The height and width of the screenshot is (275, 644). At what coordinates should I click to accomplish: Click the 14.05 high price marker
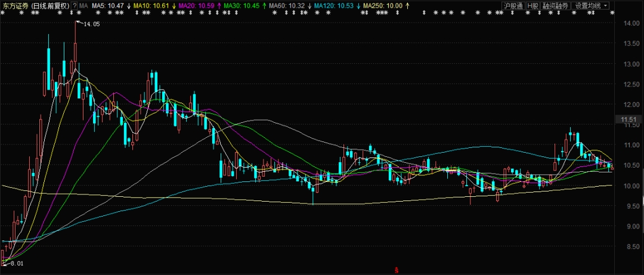(x=91, y=24)
